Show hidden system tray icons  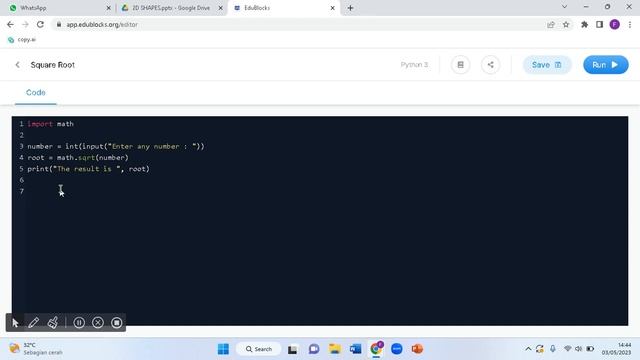point(528,349)
